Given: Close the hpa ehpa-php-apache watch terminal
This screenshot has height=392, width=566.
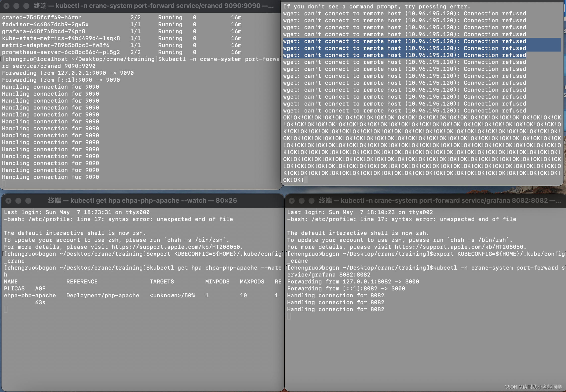Looking at the screenshot, I should coord(8,200).
